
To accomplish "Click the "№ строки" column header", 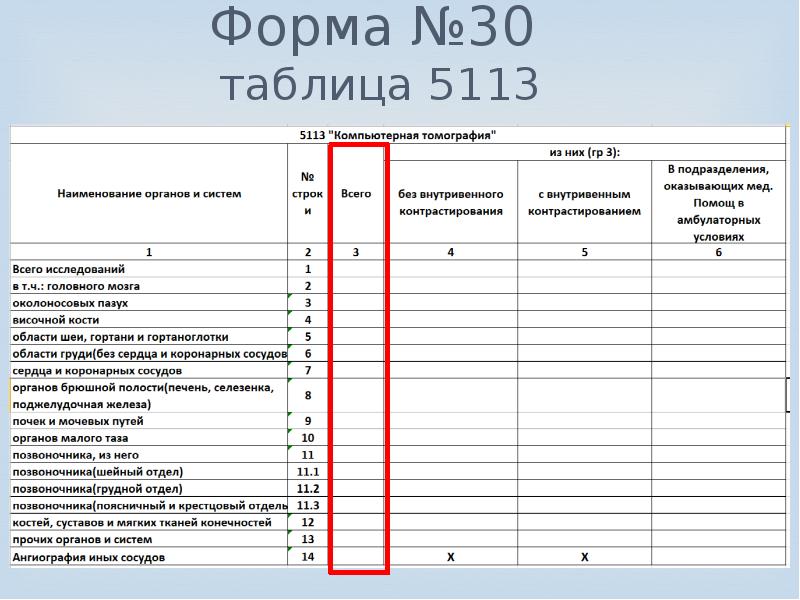I will pos(308,194).
